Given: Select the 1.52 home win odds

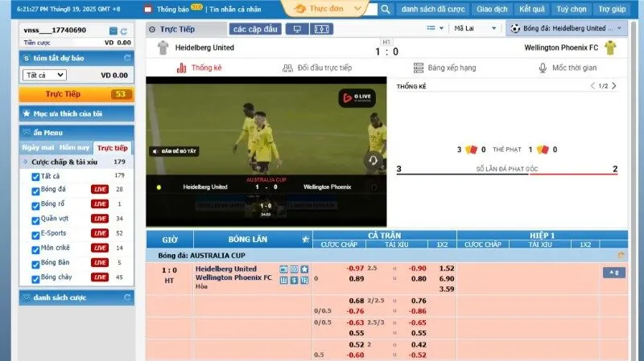Looking at the screenshot, I should [448, 268].
